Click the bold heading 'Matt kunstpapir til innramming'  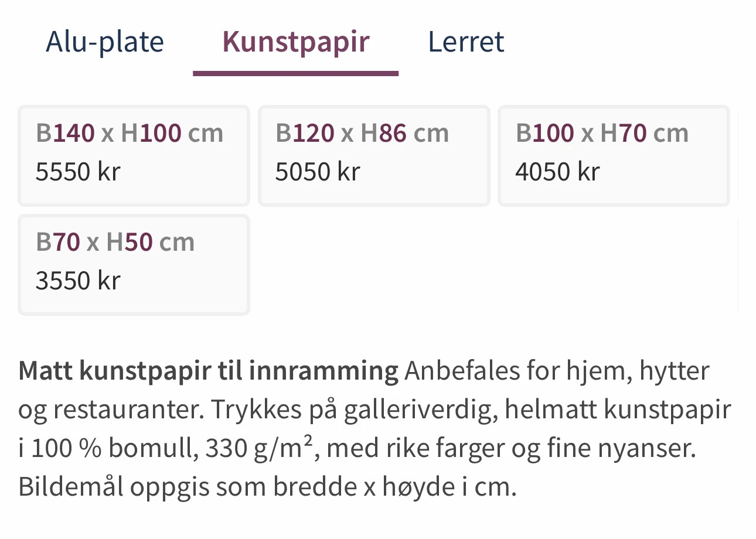(208, 371)
